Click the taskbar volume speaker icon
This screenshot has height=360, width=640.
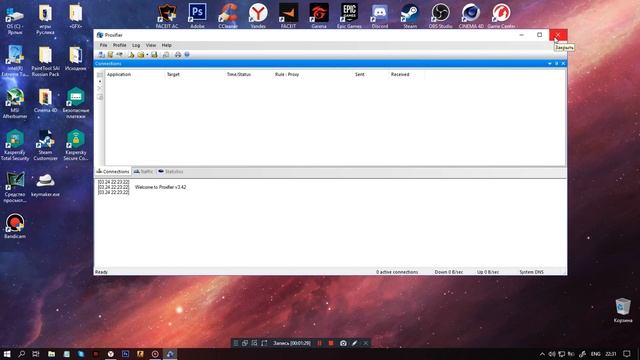(x=552, y=354)
